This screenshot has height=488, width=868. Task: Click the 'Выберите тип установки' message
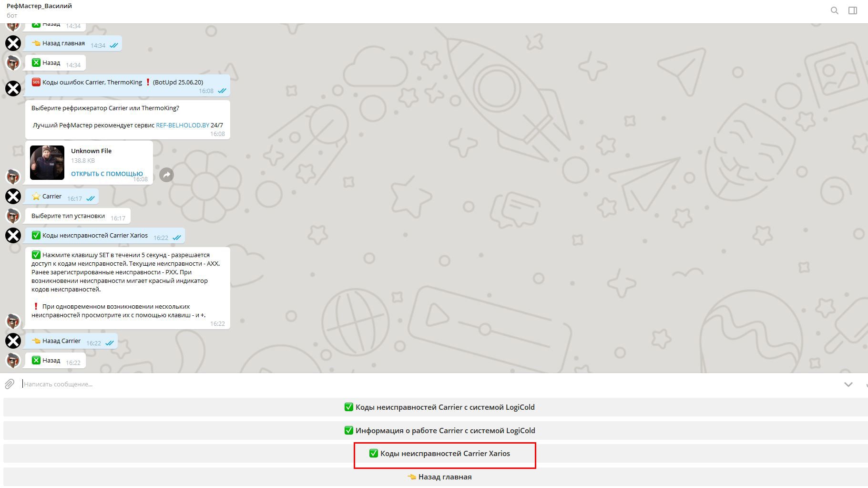pos(78,216)
